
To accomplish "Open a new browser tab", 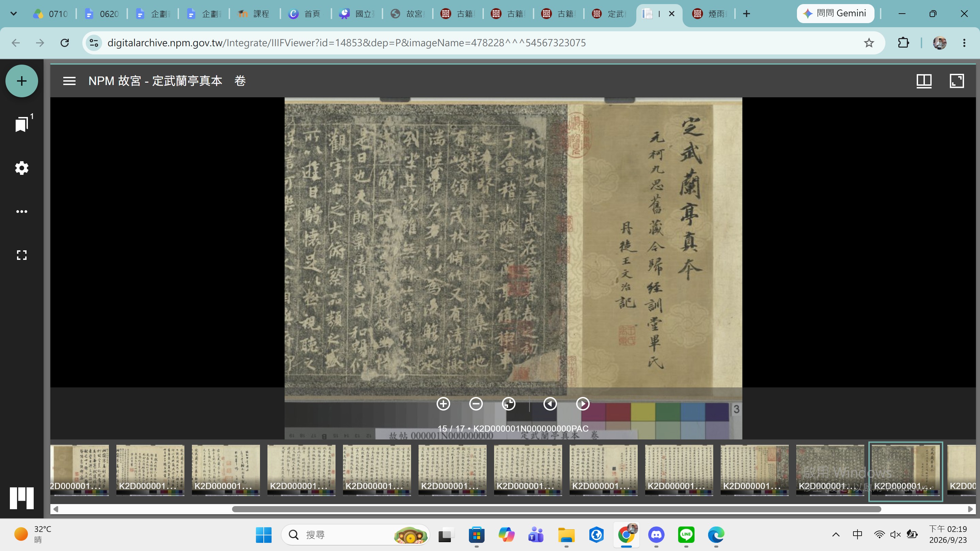I will pyautogui.click(x=747, y=14).
